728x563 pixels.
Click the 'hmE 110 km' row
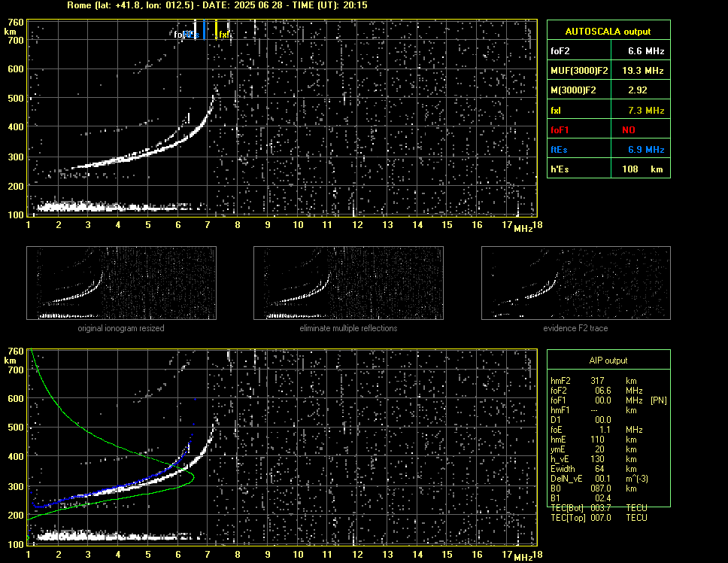coord(594,440)
